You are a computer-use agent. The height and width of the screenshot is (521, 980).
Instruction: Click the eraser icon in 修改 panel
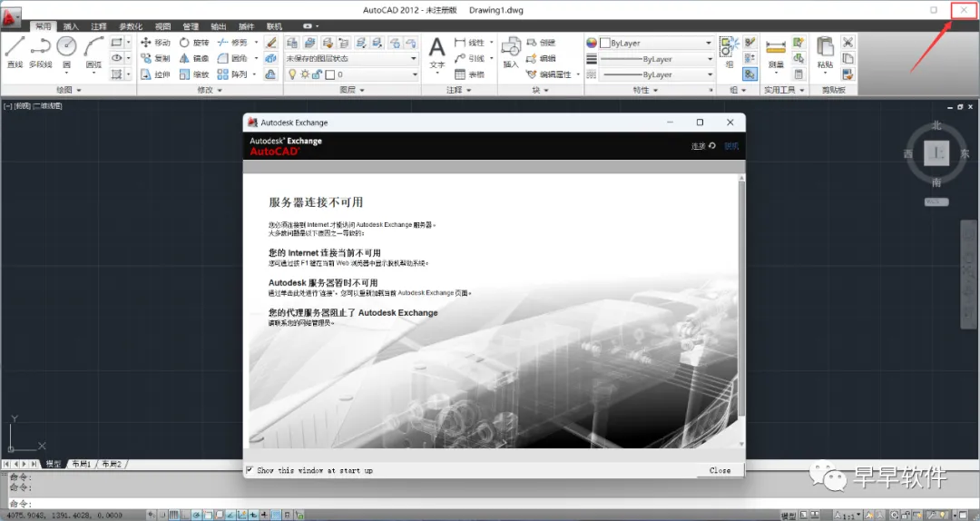270,43
